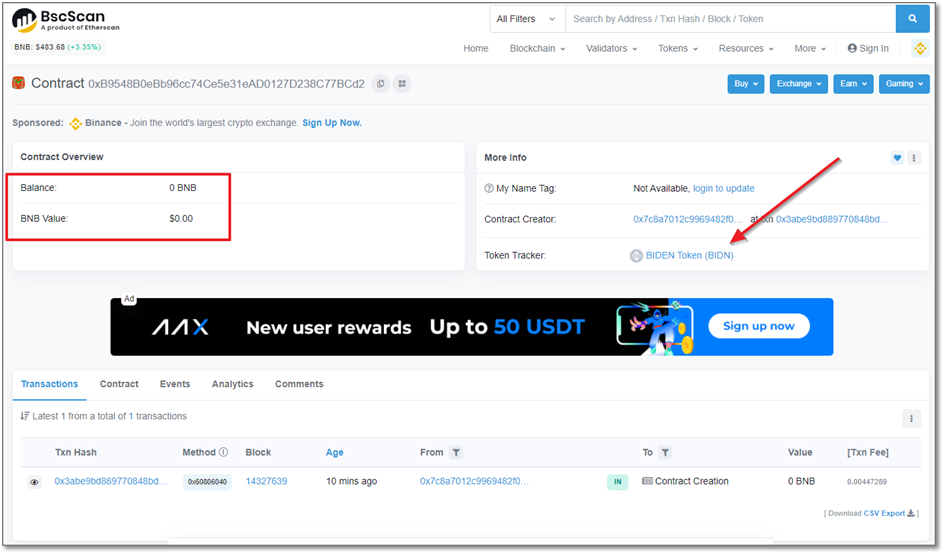Expand the Blockchain menu
The image size is (944, 554).
click(538, 49)
